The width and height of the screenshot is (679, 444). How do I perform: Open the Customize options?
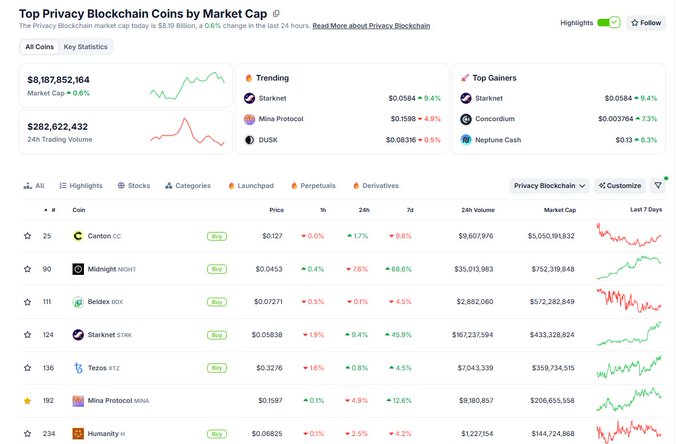(620, 185)
